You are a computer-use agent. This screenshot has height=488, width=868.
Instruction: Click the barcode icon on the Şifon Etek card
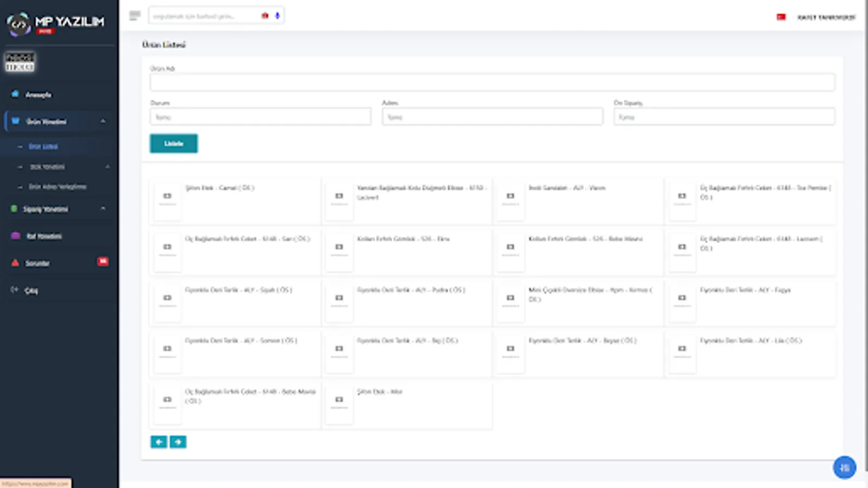tap(167, 196)
